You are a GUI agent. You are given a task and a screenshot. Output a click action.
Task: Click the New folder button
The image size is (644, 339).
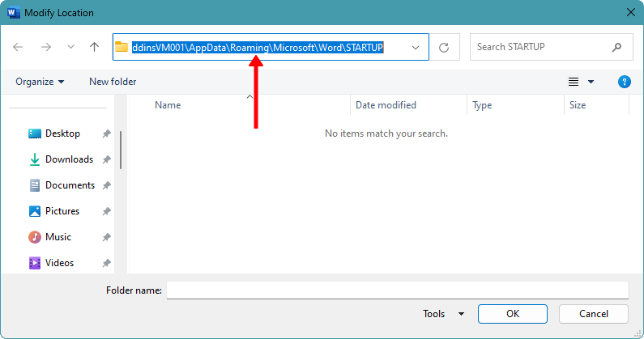pos(113,82)
